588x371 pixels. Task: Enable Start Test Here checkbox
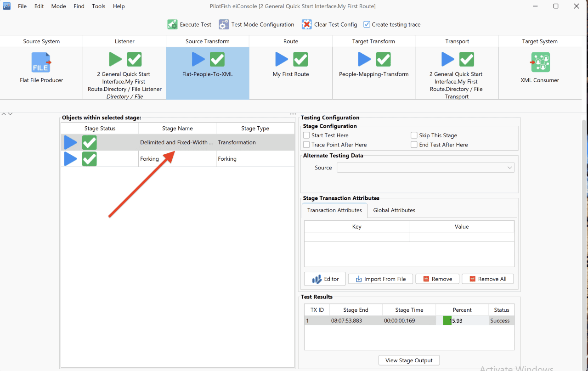[x=306, y=135]
